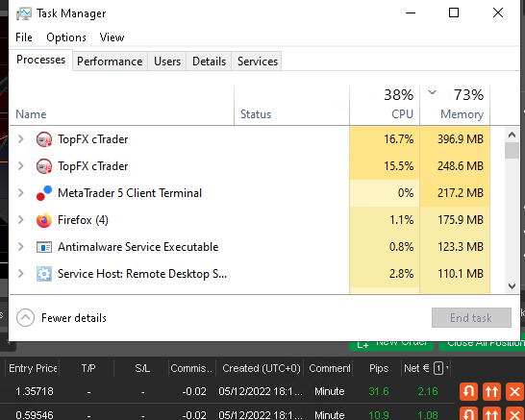
Task: Click the 10.9 pips value
Action: [379, 415]
